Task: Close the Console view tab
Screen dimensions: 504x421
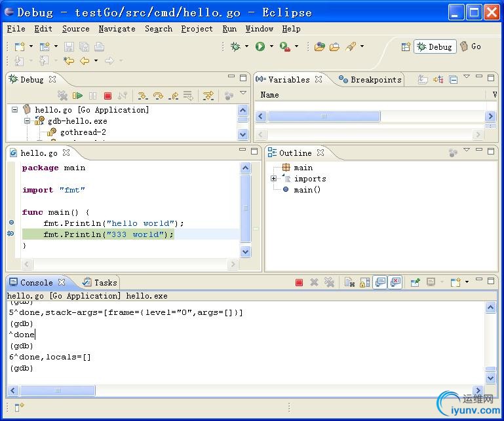Action: pyautogui.click(x=62, y=282)
